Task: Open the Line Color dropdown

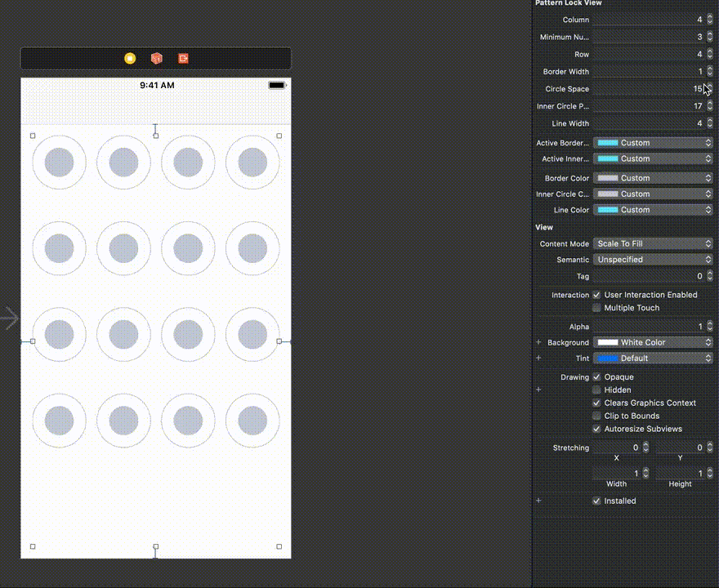Action: tap(653, 210)
